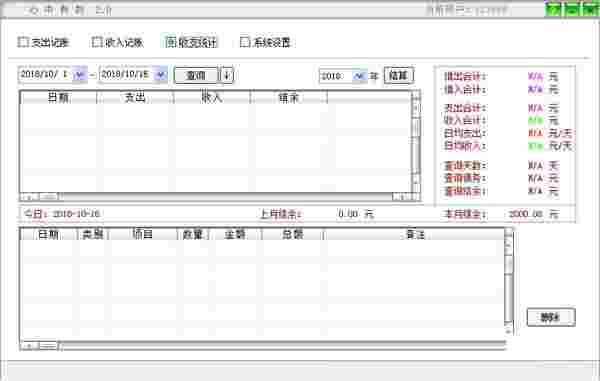This screenshot has height=381, width=600.
Task: Click the 借入合计 label
Action: (465, 90)
